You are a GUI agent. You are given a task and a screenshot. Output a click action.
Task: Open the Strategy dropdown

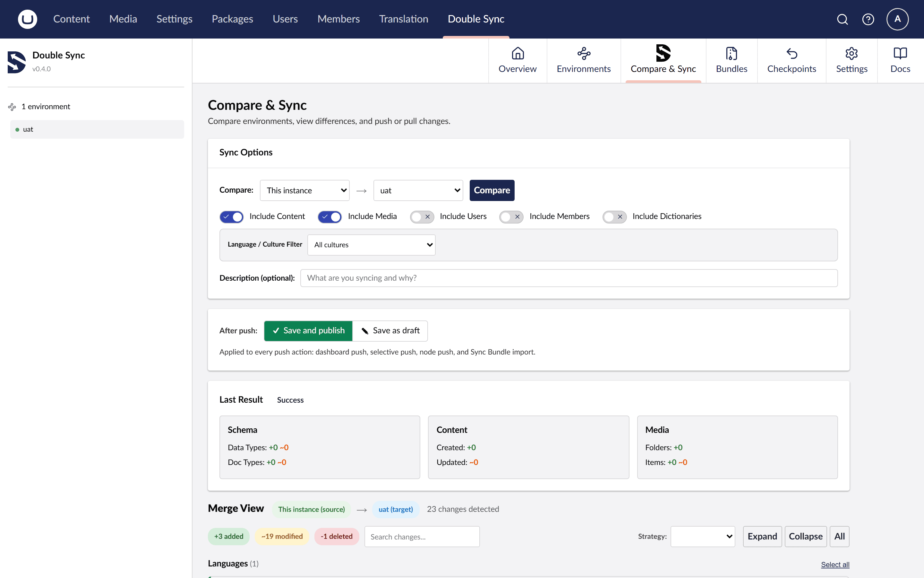(703, 536)
